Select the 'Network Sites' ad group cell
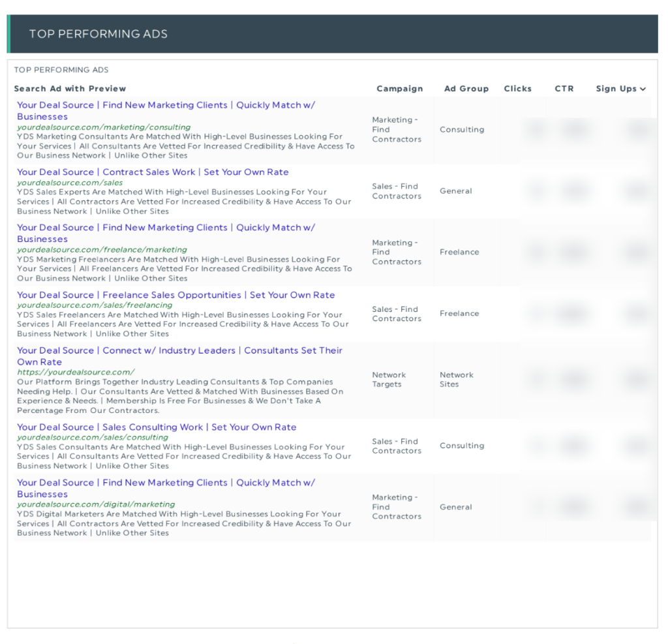The width and height of the screenshot is (668, 644). (x=456, y=379)
